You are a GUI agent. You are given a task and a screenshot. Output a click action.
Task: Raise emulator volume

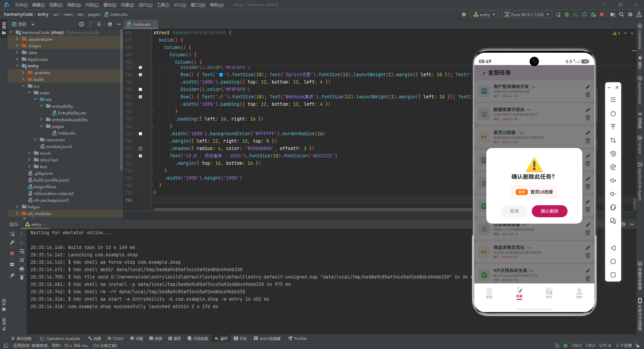tap(613, 181)
